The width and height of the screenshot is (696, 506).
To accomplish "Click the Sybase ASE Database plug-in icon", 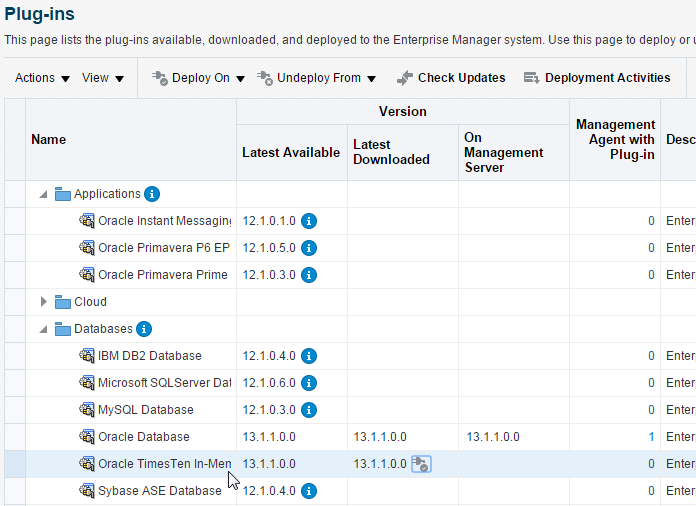I will click(x=87, y=491).
